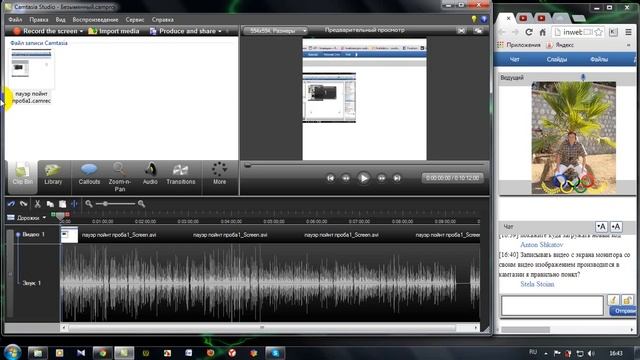Jump to next clip in preview
This screenshot has width=640, height=360.
click(397, 178)
